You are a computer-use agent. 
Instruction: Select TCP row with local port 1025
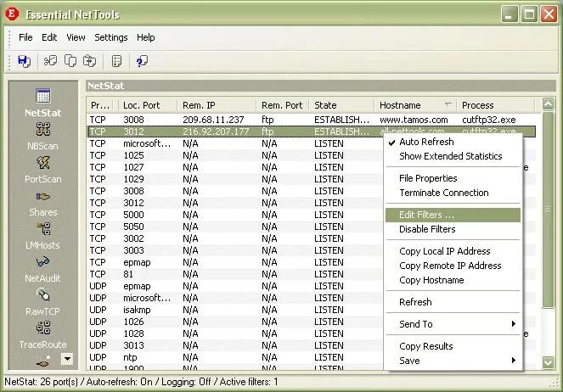tap(235, 155)
